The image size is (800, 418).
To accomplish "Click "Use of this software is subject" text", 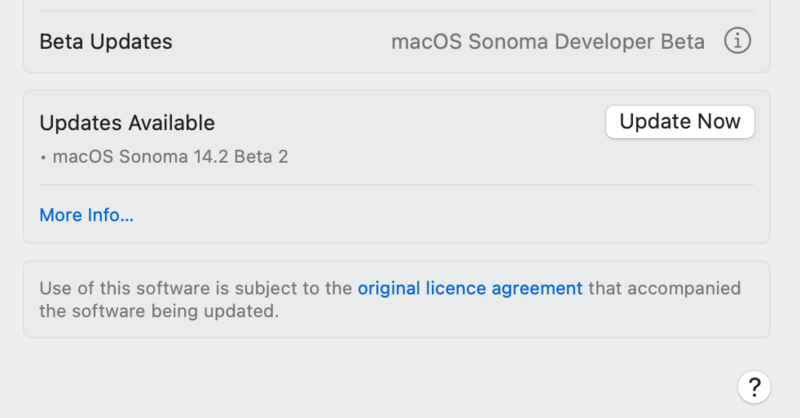I will 160,288.
